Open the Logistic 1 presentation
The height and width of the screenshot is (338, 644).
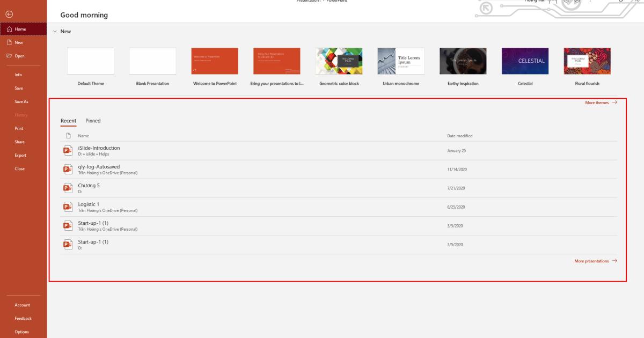[339, 207]
